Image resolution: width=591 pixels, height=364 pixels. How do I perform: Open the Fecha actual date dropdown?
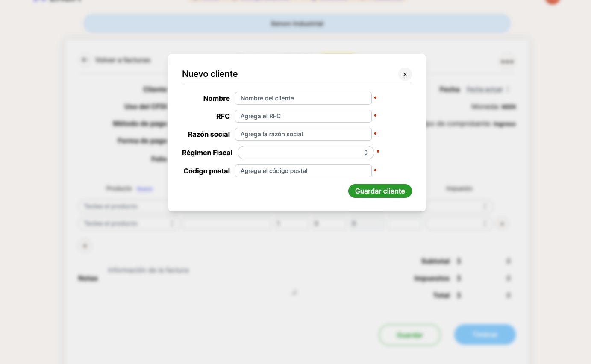488,90
